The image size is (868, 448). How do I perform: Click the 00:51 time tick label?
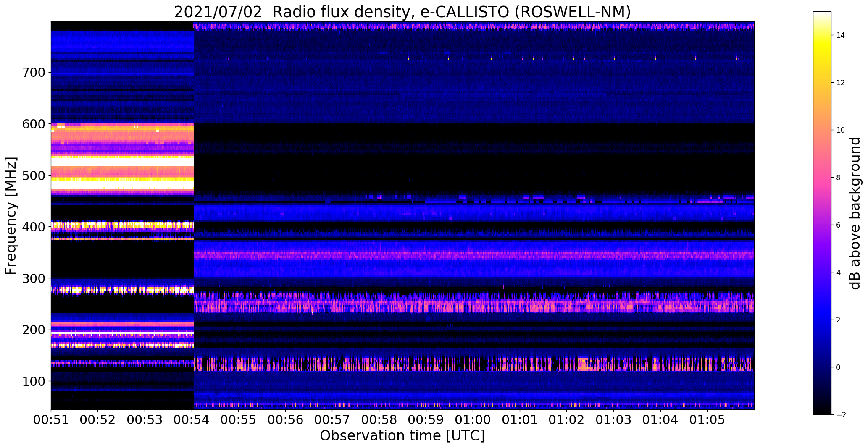click(51, 419)
